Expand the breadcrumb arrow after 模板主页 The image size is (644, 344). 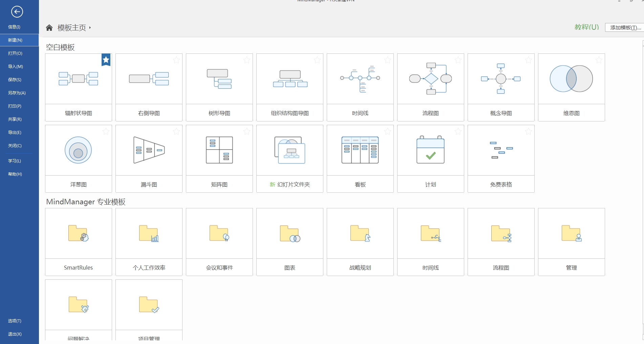[90, 28]
